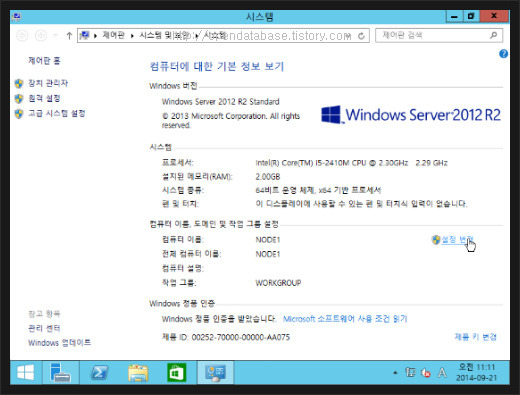The width and height of the screenshot is (520, 395).
Task: Expand the root breadcrumb arrow before 제어판
Action: pyautogui.click(x=95, y=35)
